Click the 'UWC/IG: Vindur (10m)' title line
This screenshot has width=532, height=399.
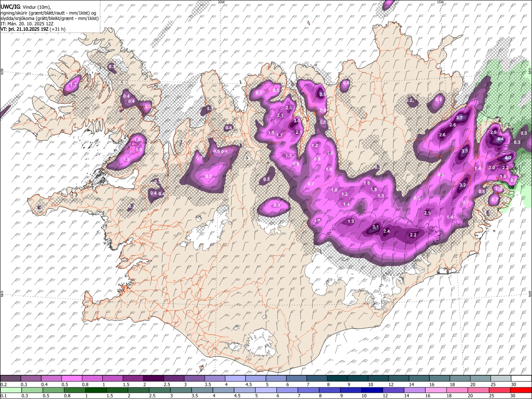click(x=26, y=7)
